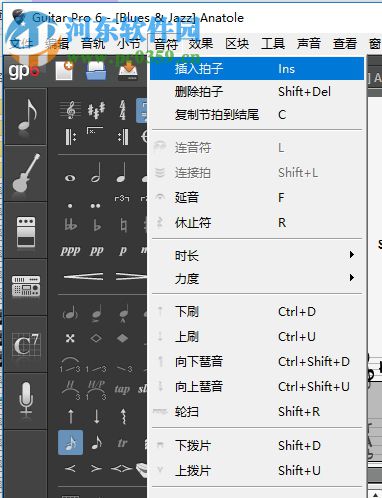Image resolution: width=382 pixels, height=498 pixels.
Task: Open the 小节 menu
Action: [129, 44]
